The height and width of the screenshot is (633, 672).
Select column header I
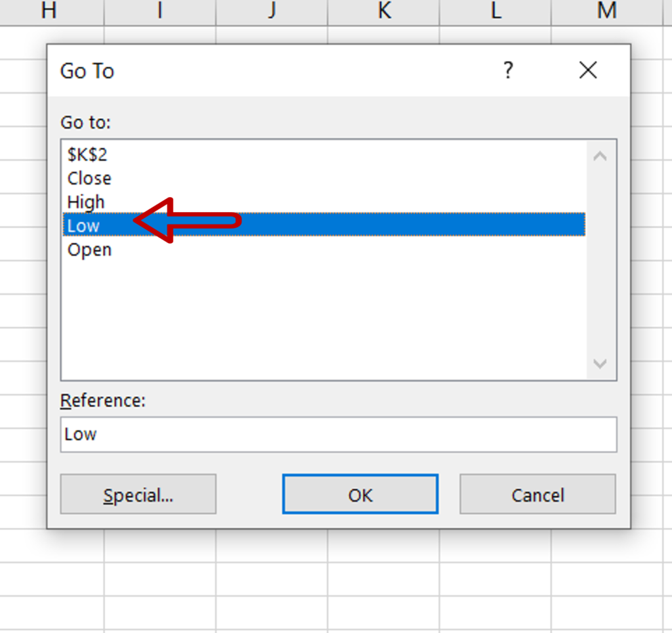coord(159,11)
